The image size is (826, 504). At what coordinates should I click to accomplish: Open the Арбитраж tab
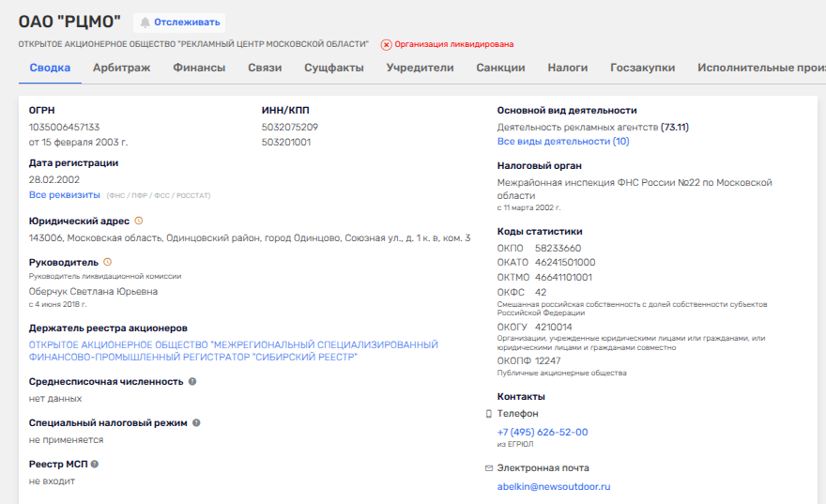[121, 68]
